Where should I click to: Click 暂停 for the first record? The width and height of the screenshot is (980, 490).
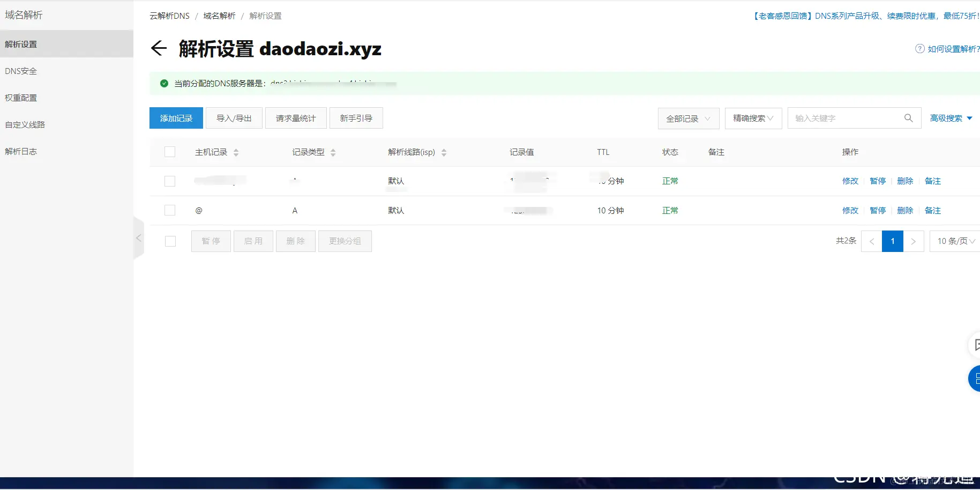[878, 181]
